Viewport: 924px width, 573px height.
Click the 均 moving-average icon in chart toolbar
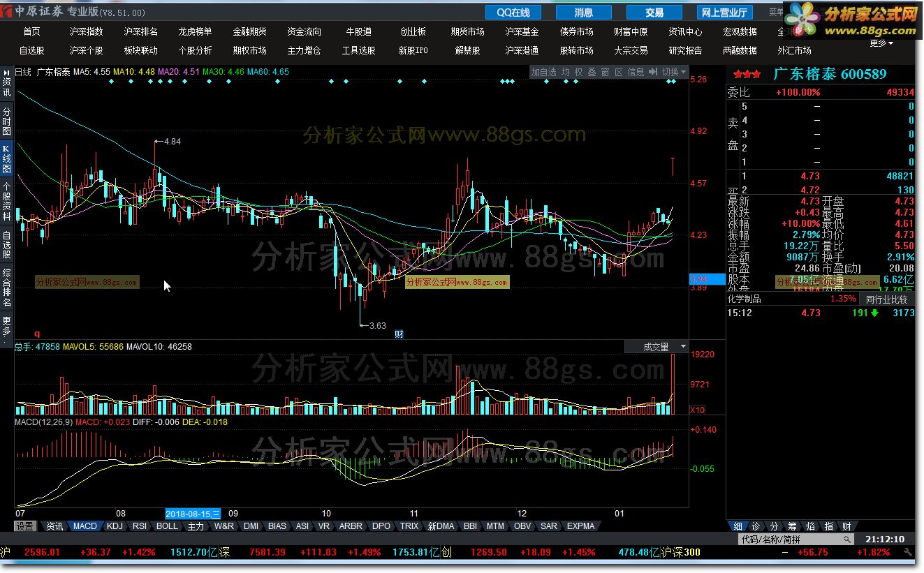[566, 72]
